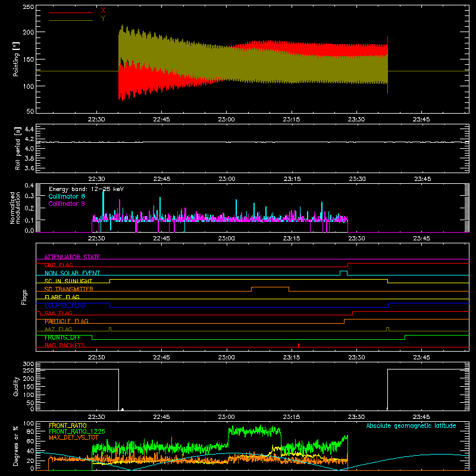
Task: Click the 300 tick on the Quality axis
Action: [29, 364]
